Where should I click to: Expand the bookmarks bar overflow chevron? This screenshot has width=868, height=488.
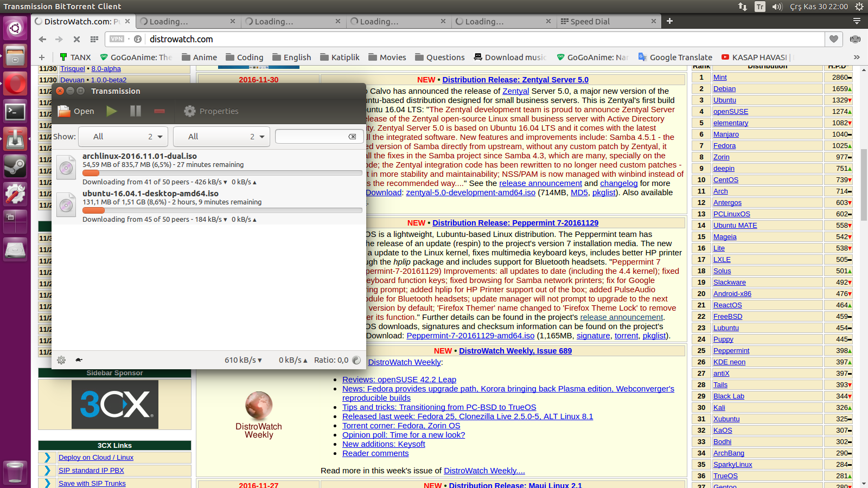[x=857, y=57]
